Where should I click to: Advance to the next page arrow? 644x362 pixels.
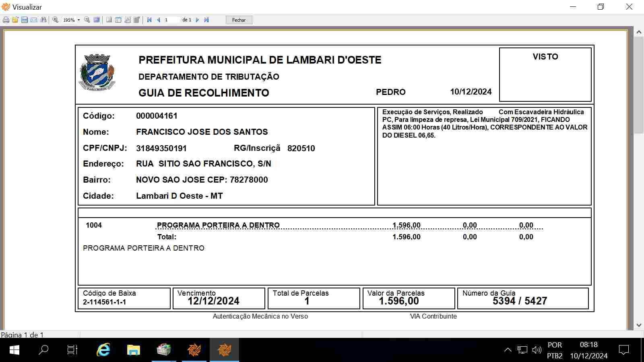pyautogui.click(x=197, y=20)
